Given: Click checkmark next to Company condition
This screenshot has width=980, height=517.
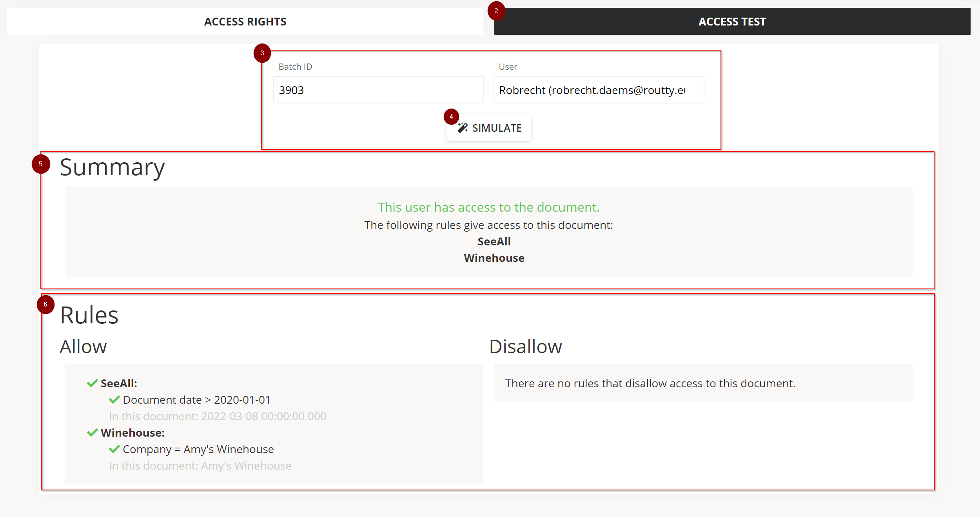Looking at the screenshot, I should 114,449.
